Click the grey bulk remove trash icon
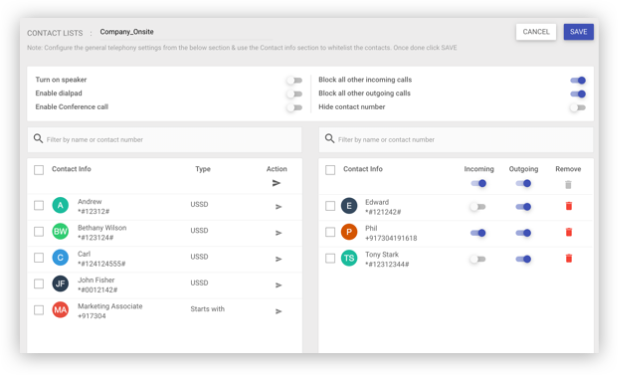The image size is (619, 375). [568, 184]
